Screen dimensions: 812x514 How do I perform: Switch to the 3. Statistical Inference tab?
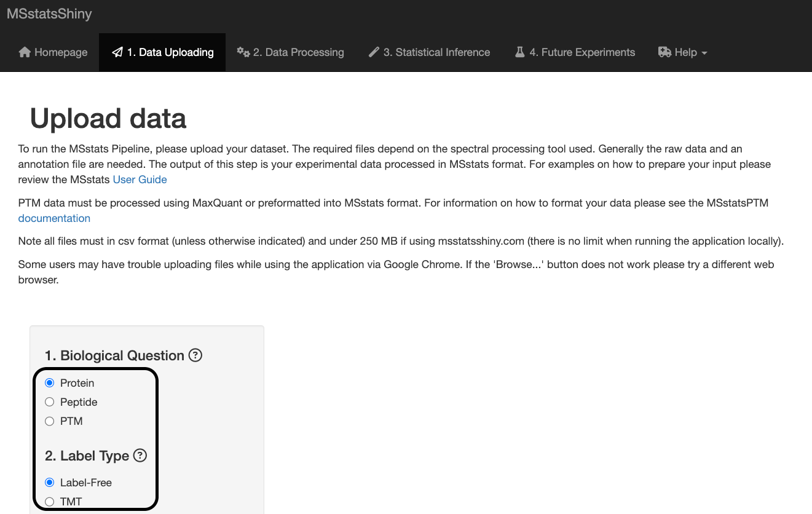(x=429, y=52)
